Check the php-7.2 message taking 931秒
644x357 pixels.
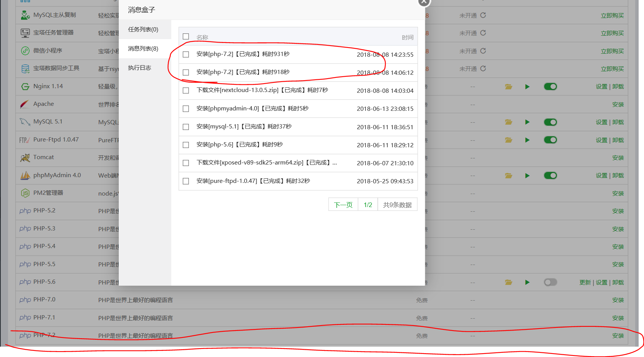click(186, 54)
